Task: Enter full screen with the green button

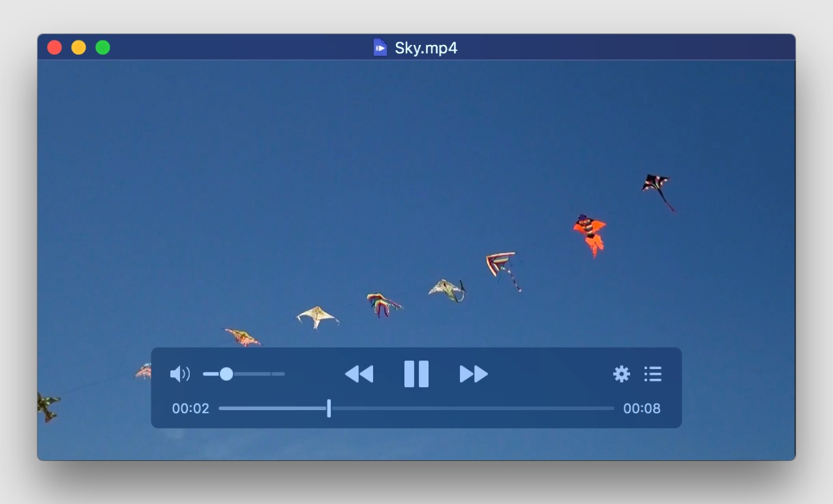Action: click(x=102, y=47)
